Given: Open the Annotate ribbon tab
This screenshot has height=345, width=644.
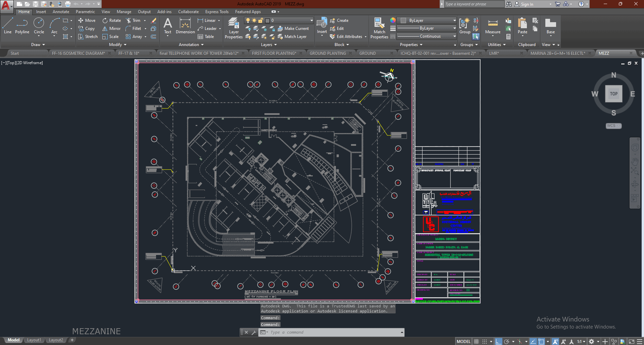Looking at the screenshot, I should point(61,12).
